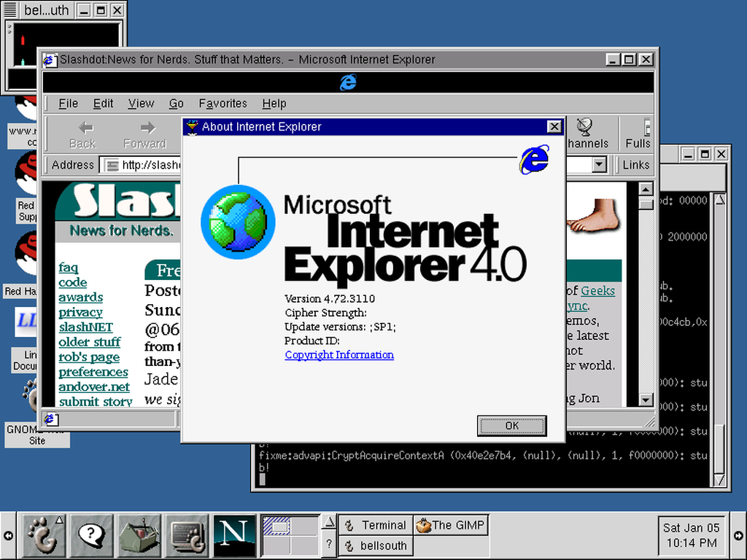Open the tasklist arrow beside the pager
Screen dimensions: 747x560
(x=329, y=522)
